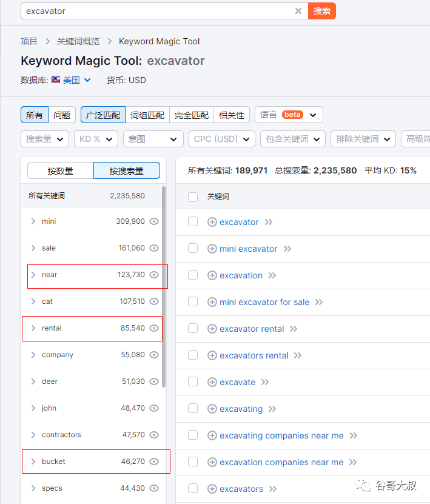Viewport: 430px width, 504px height.
Task: Tick the select-all 关键词 header checkbox
Action: point(193,197)
